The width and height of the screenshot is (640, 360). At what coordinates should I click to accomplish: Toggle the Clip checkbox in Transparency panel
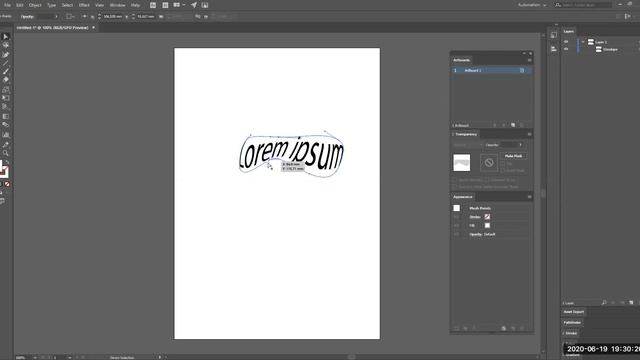tap(503, 164)
